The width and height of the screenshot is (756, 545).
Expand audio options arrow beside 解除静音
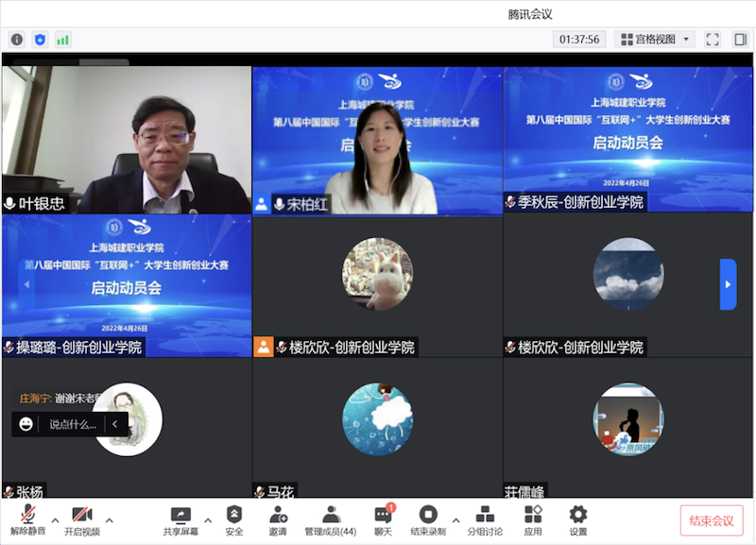pyautogui.click(x=55, y=519)
